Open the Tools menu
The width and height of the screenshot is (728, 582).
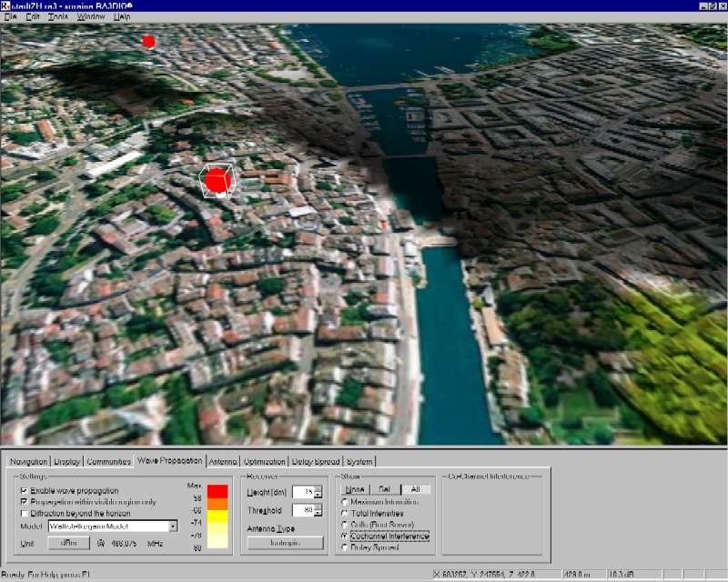point(58,16)
